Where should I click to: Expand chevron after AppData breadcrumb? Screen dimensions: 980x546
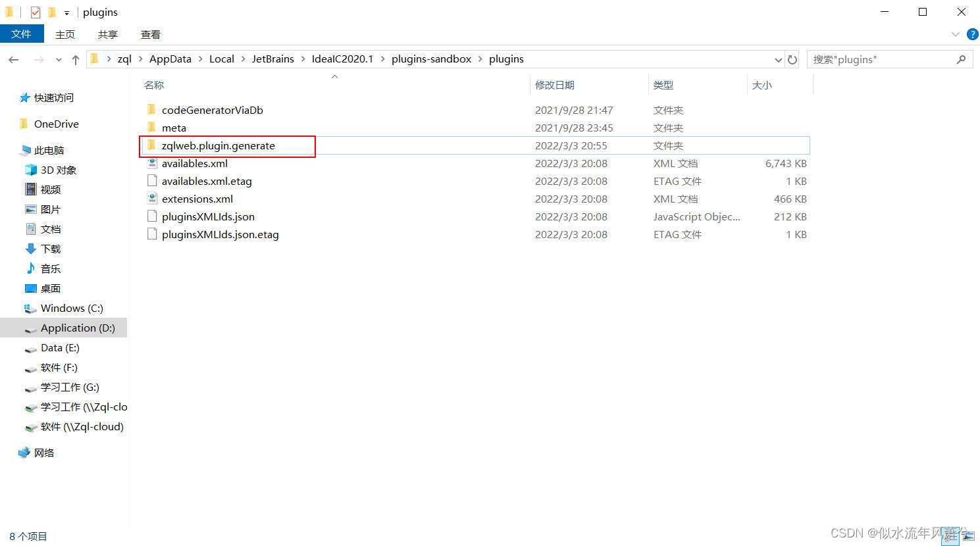201,59
